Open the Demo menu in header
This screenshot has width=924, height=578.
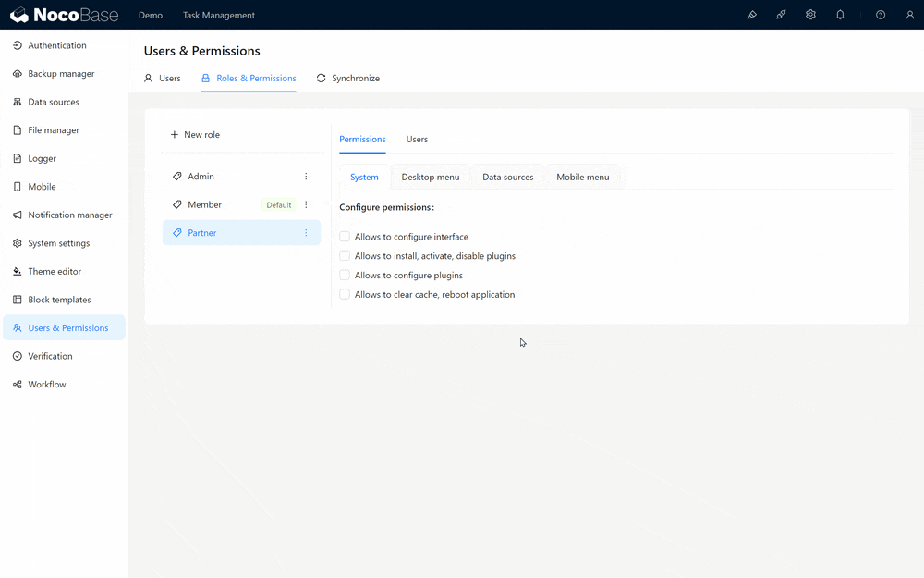[151, 16]
